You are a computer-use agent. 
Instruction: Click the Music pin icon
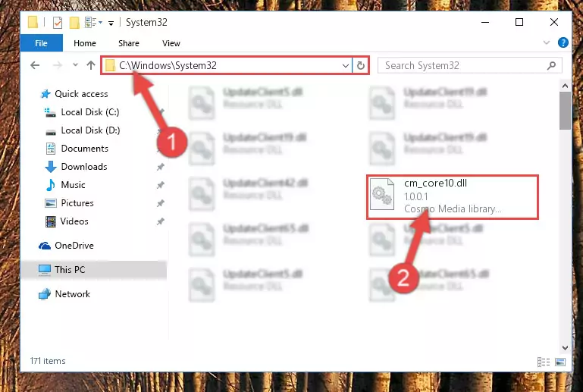160,185
